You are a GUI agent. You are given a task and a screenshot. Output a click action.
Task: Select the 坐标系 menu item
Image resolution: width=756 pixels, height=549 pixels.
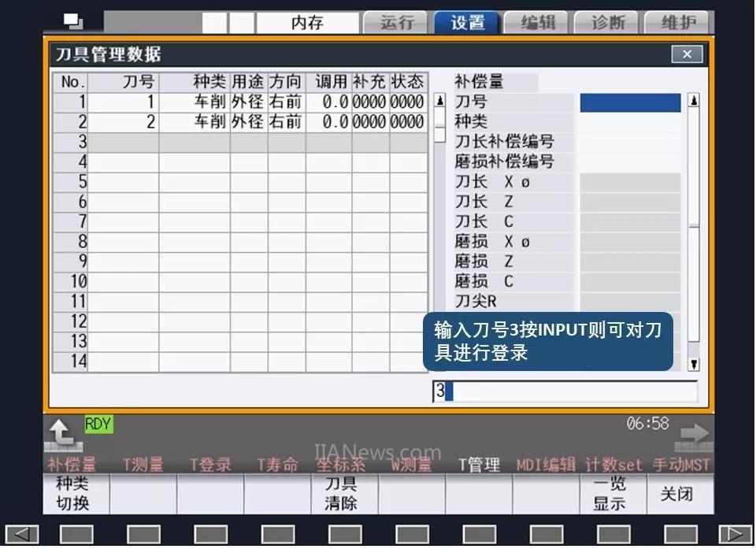click(x=340, y=465)
